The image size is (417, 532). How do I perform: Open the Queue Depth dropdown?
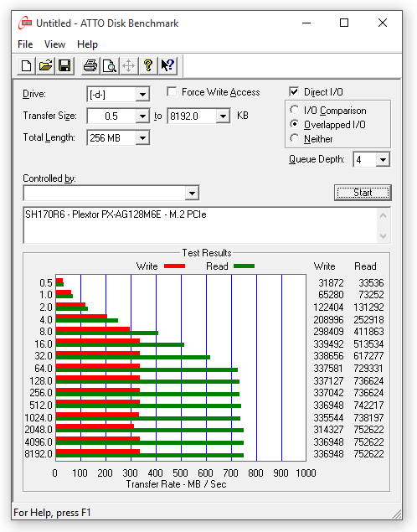(x=383, y=159)
